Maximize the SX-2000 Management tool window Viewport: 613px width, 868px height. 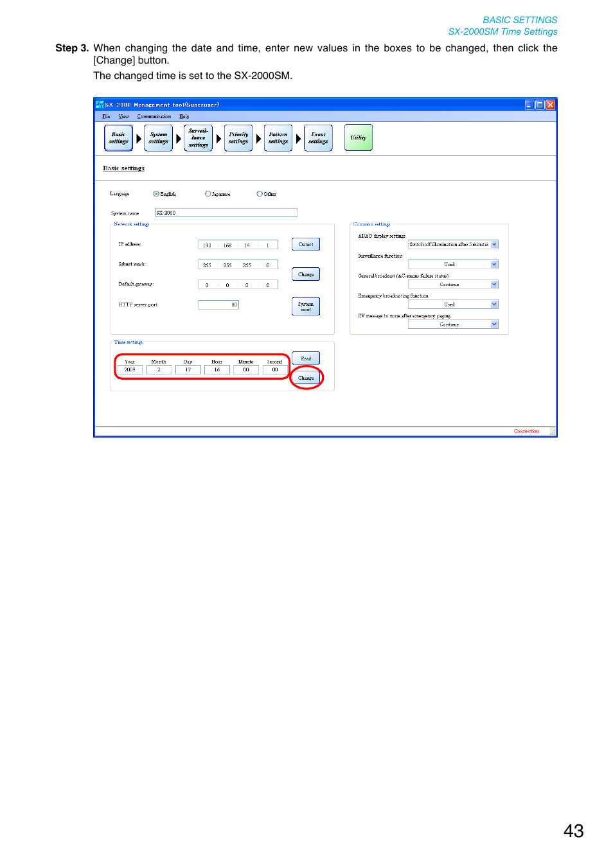540,105
